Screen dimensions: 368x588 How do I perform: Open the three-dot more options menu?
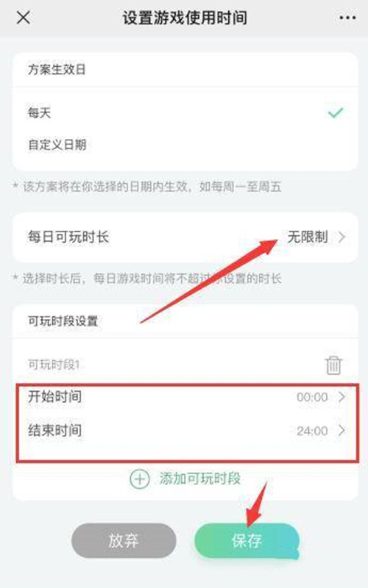tap(347, 18)
